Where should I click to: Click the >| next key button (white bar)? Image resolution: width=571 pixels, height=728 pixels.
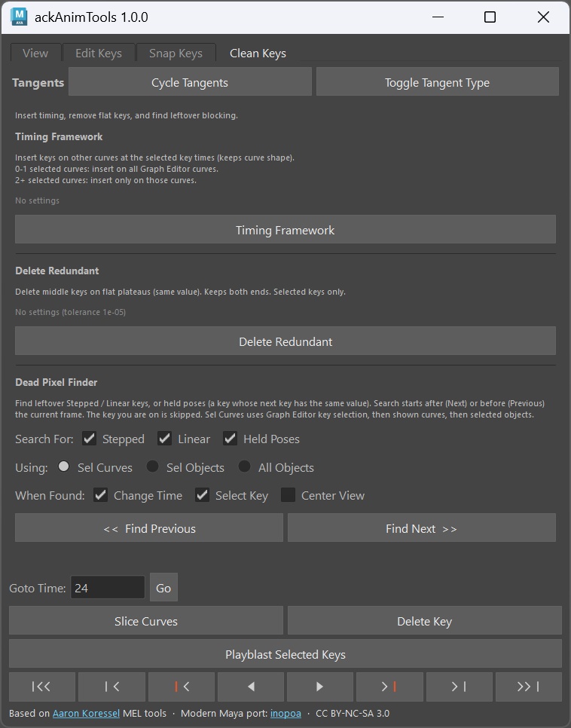[x=459, y=687]
